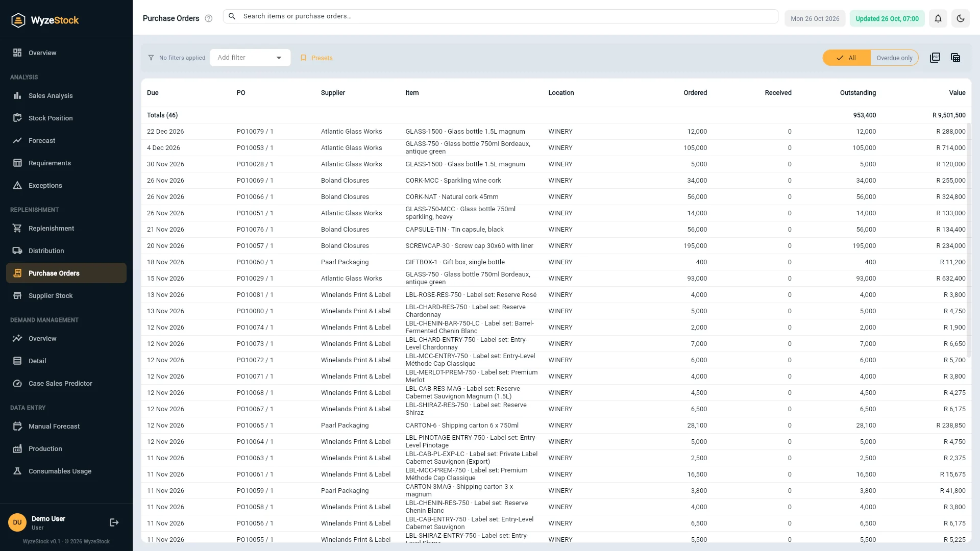The height and width of the screenshot is (551, 980).
Task: Go to Stock Position page
Action: (66, 118)
